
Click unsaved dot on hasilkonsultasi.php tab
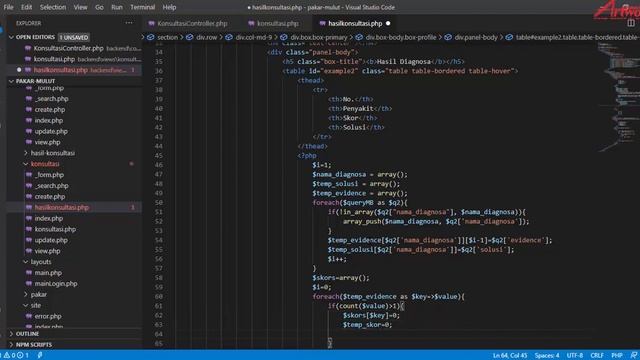click(x=388, y=23)
